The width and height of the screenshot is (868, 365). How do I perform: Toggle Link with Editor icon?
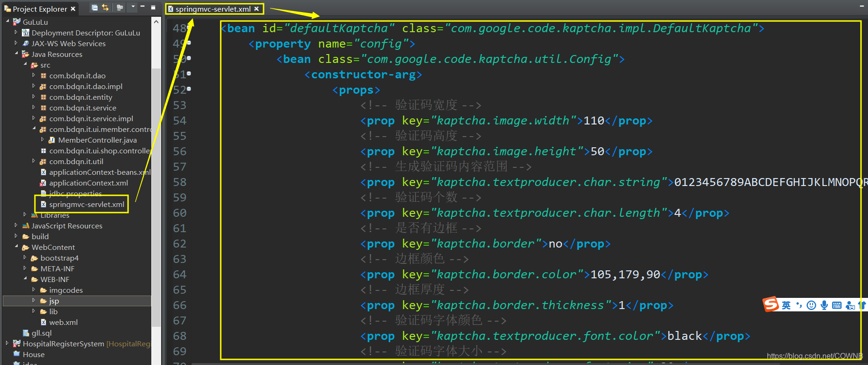point(106,7)
